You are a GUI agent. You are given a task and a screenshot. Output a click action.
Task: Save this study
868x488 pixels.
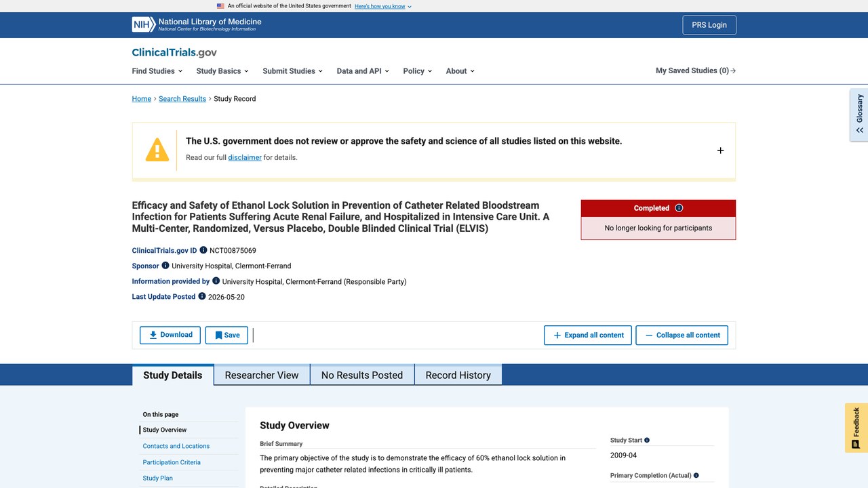tap(226, 335)
